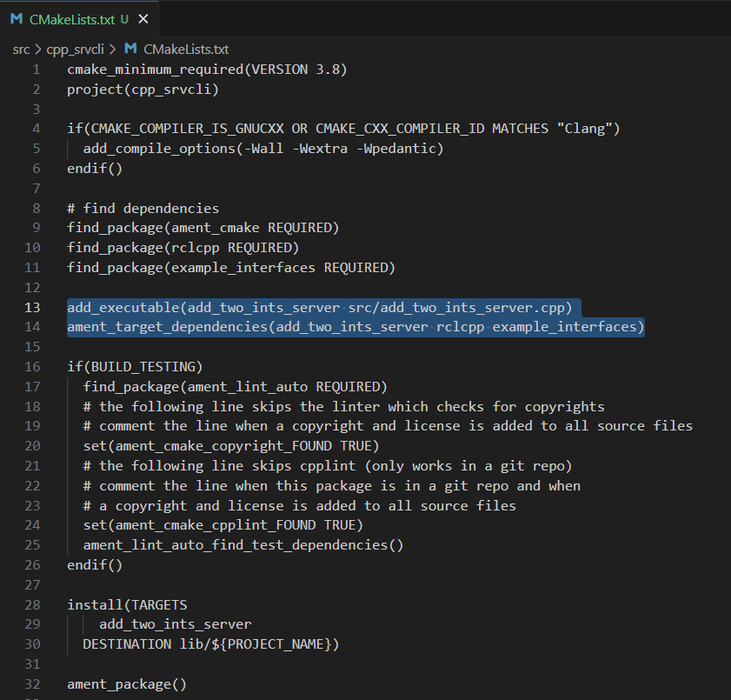Select the CMakeLists.txt editor tab
Viewport: 731px width, 700px height.
[x=79, y=19]
